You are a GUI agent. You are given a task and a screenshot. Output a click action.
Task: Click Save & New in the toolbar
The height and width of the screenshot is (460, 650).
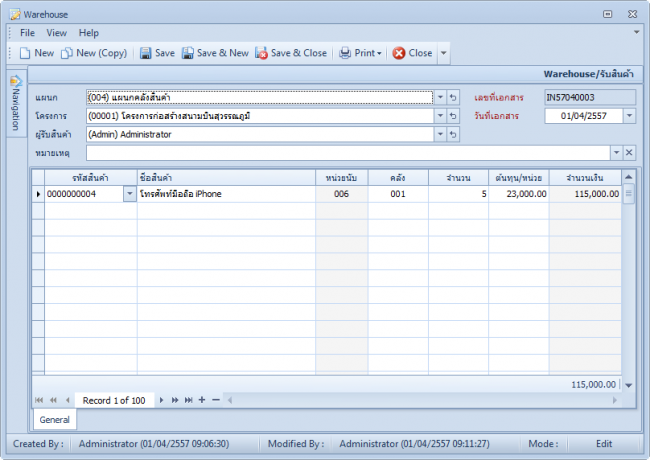215,53
